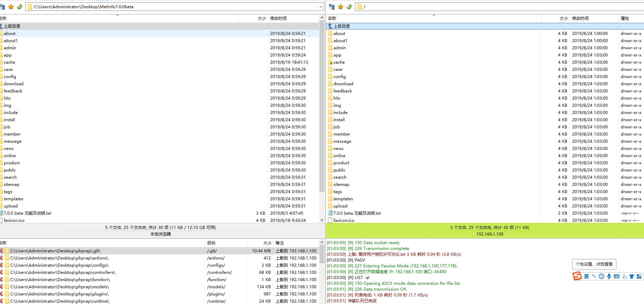This screenshot has height=304, width=644.
Task: Open Sogou soft keyboard icon
Action: coord(617,276)
